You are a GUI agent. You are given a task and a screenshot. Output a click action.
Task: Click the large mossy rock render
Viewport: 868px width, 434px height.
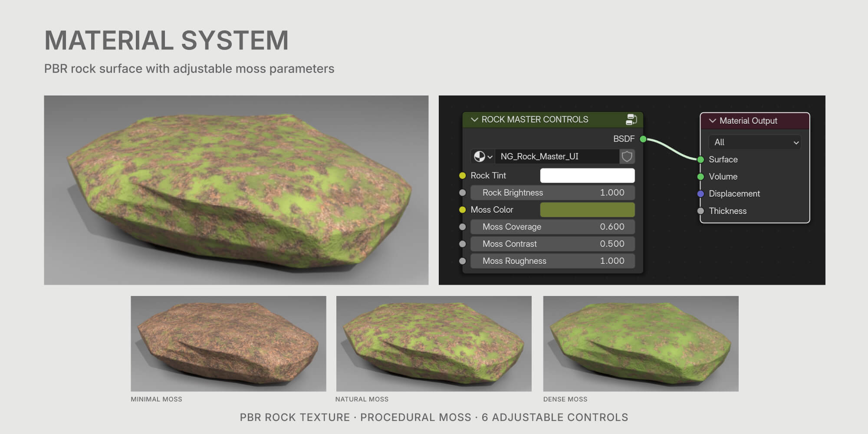(236, 190)
